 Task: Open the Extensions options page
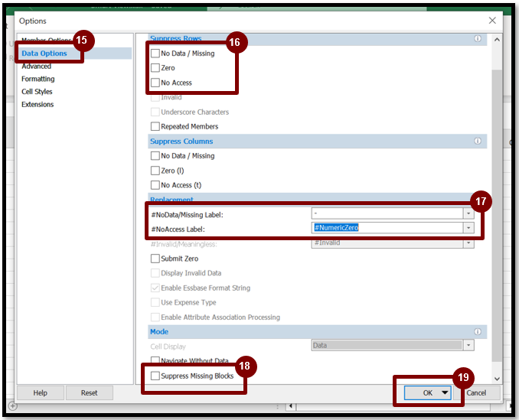[38, 105]
